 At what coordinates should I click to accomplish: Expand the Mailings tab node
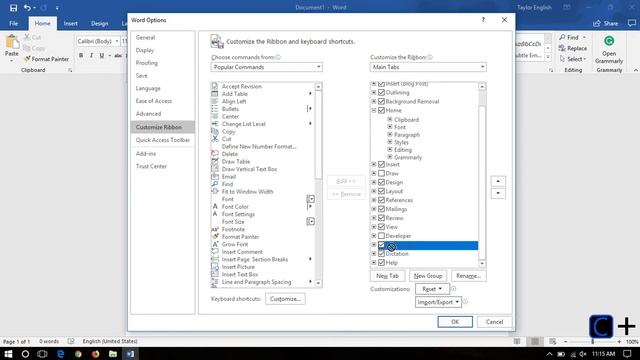tap(373, 209)
